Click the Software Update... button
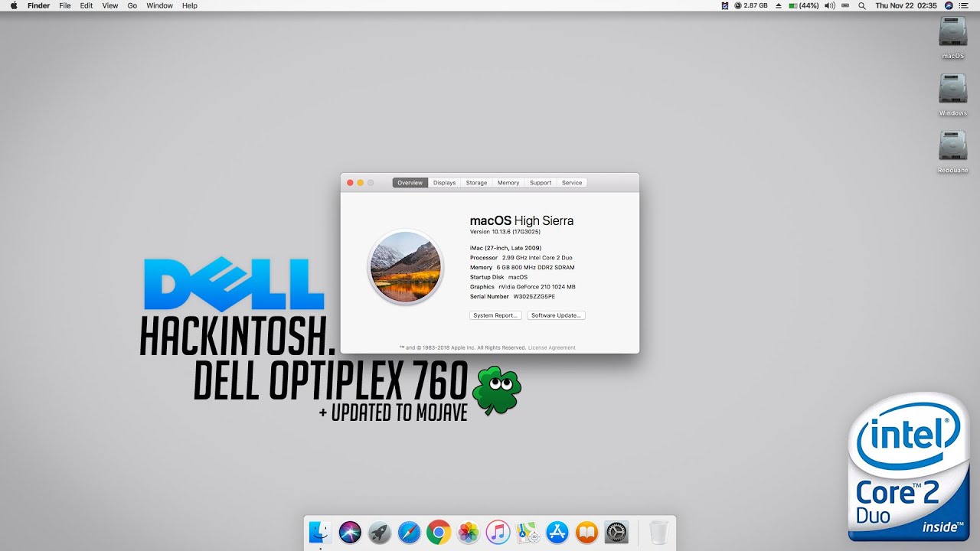The width and height of the screenshot is (980, 551). coord(557,315)
